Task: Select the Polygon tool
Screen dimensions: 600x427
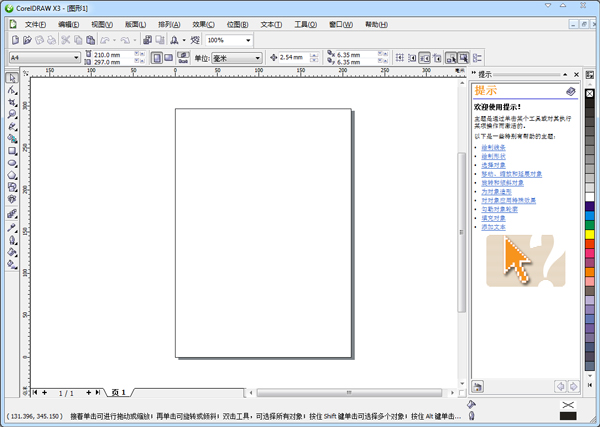Action: point(12,175)
